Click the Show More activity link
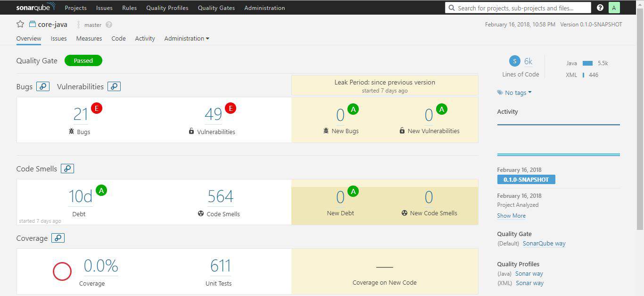 (x=511, y=216)
